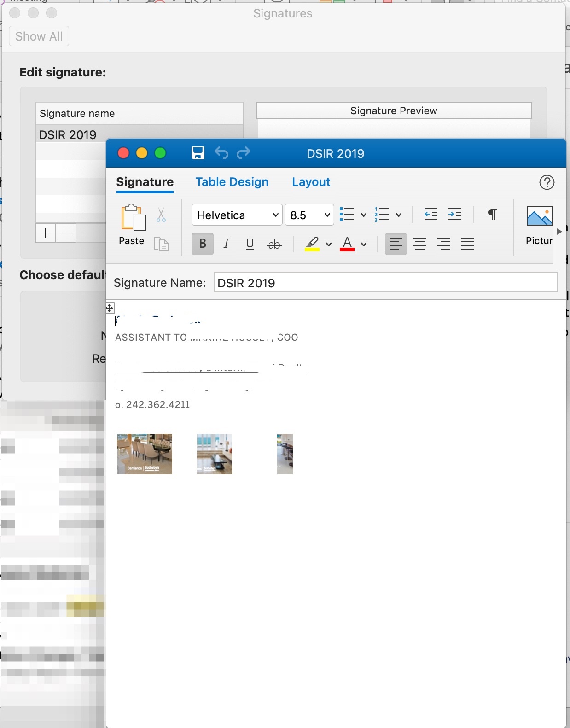The image size is (570, 728).
Task: Apply numbered list formatting
Action: (382, 215)
